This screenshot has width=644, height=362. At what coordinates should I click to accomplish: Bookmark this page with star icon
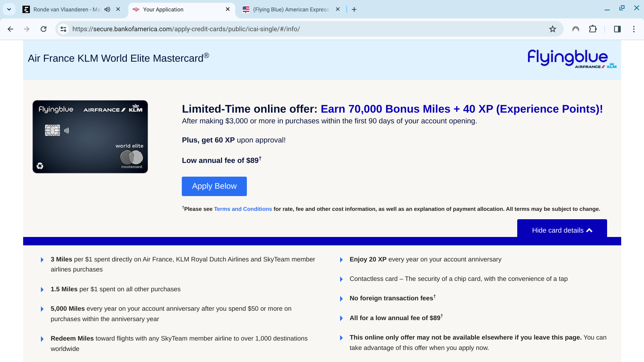click(552, 29)
